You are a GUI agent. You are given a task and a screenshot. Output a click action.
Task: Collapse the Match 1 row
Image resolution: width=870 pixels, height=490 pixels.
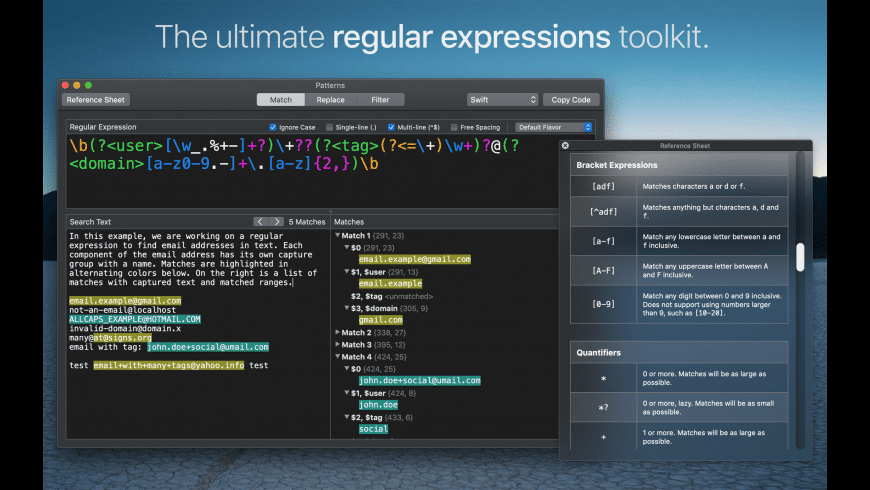(337, 235)
